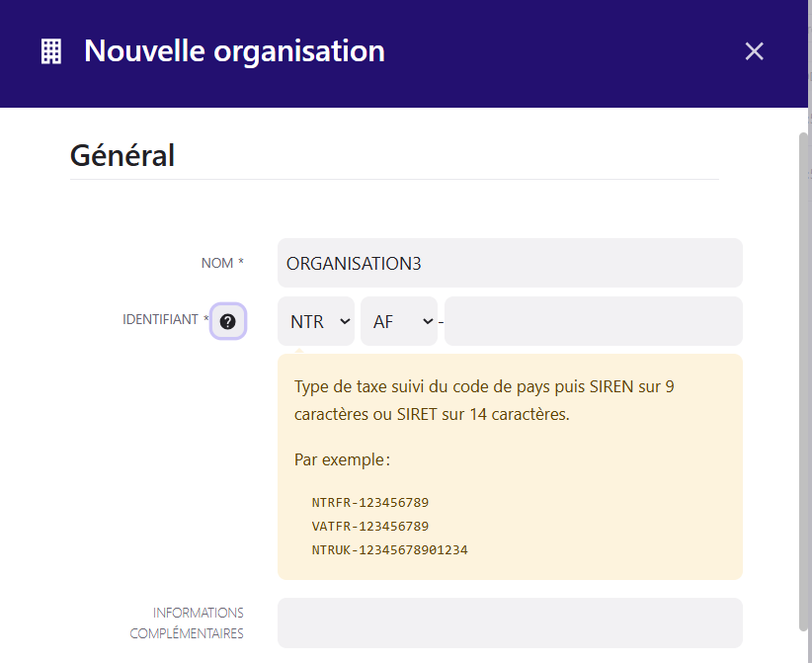The image size is (812, 663).
Task: Click the building icon in the header
Action: coord(51,51)
